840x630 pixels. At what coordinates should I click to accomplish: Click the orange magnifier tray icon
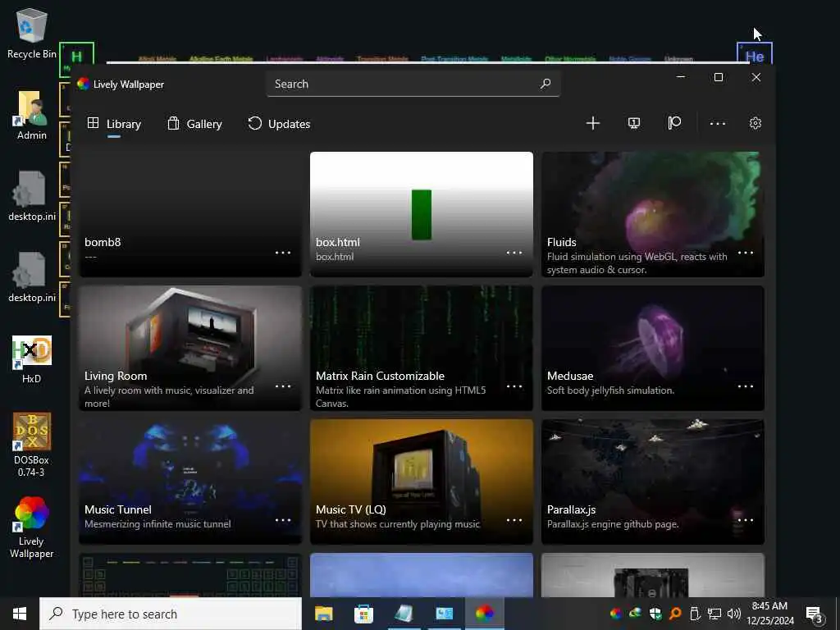click(x=675, y=614)
